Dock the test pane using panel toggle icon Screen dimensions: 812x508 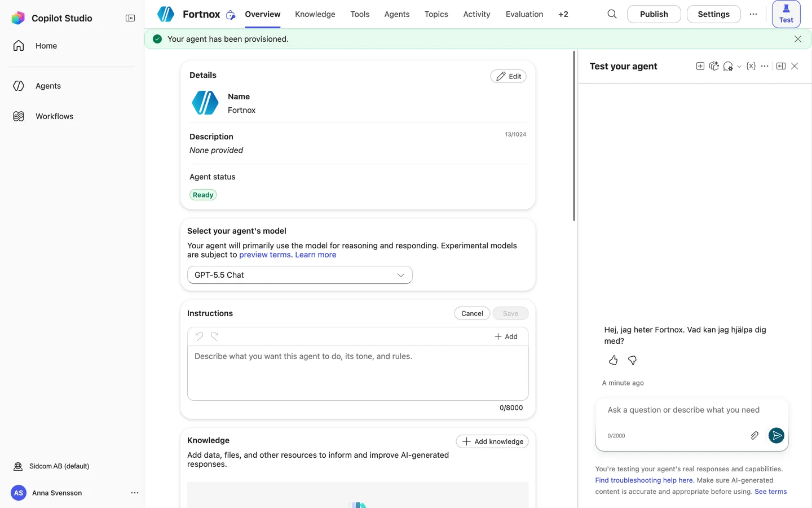(x=781, y=66)
